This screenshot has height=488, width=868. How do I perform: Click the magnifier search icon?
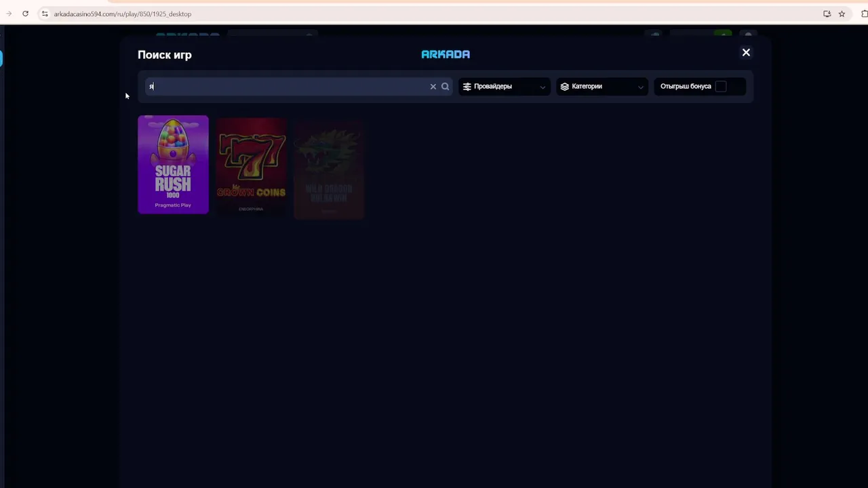446,87
